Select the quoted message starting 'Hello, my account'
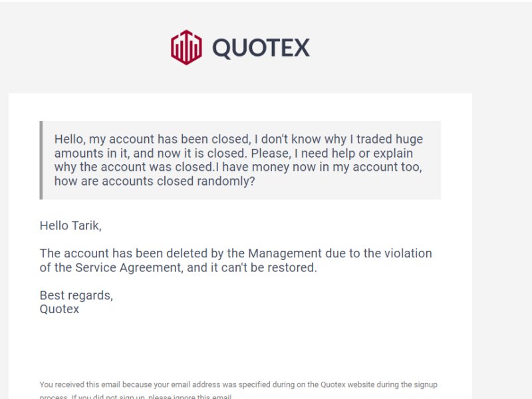The width and height of the screenshot is (532, 399). pos(239,160)
